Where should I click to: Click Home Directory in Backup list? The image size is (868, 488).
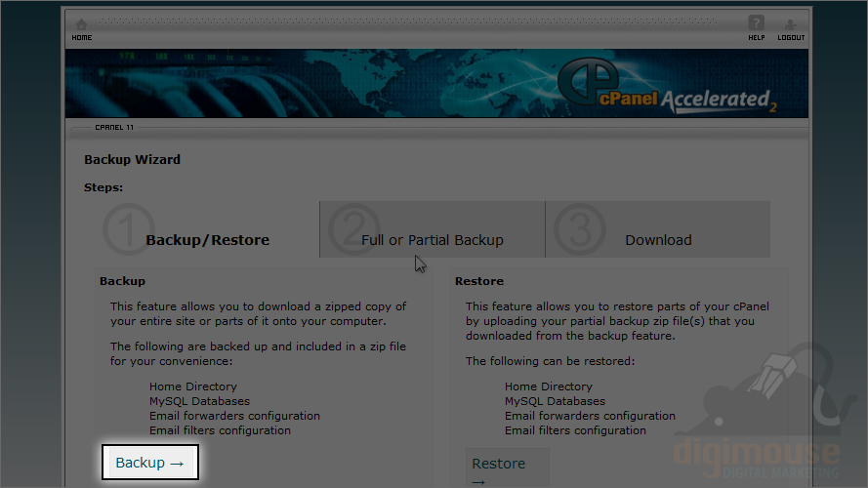coord(193,386)
